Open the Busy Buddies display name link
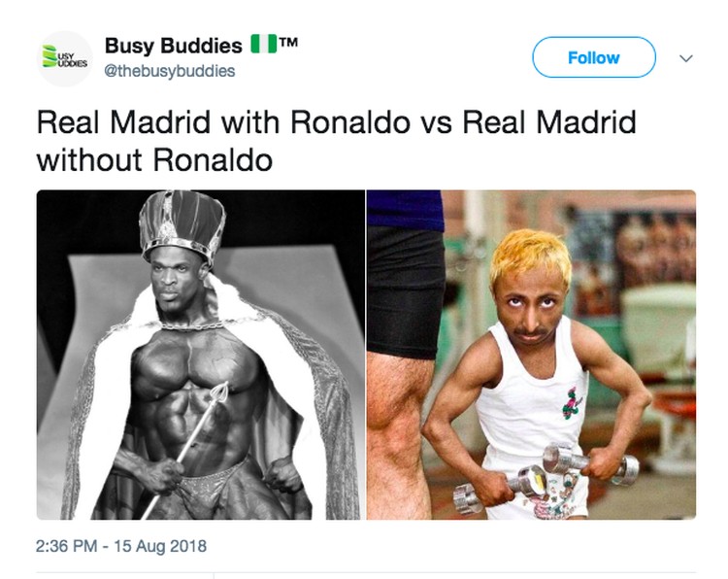The height and width of the screenshot is (579, 728). [173, 45]
